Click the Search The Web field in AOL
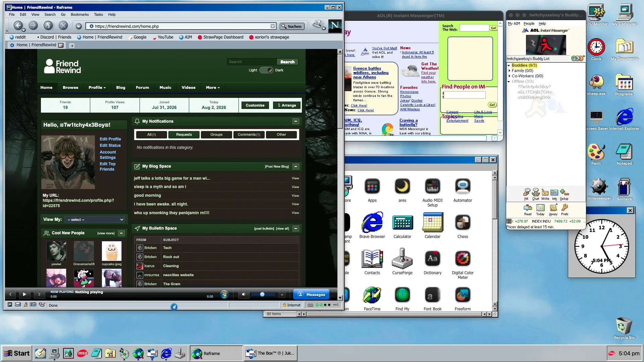Viewport: 644px width, 362px height. coord(474,28)
